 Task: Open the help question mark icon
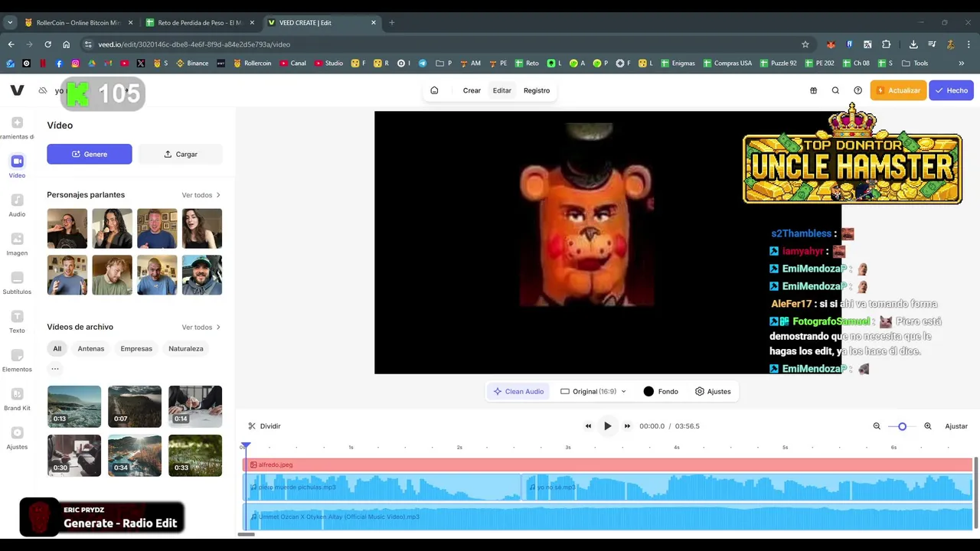point(857,90)
